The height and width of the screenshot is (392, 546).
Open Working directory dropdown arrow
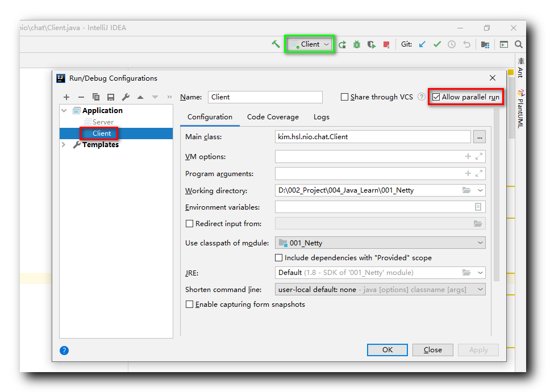[x=480, y=190]
